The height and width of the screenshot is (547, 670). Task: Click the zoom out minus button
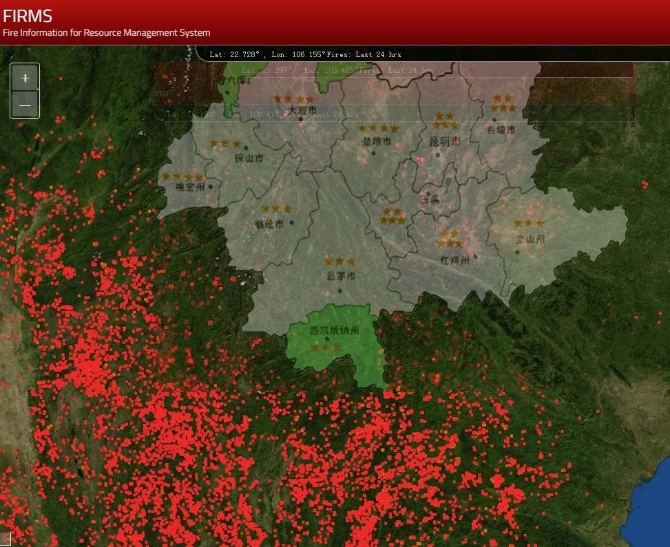[25, 103]
